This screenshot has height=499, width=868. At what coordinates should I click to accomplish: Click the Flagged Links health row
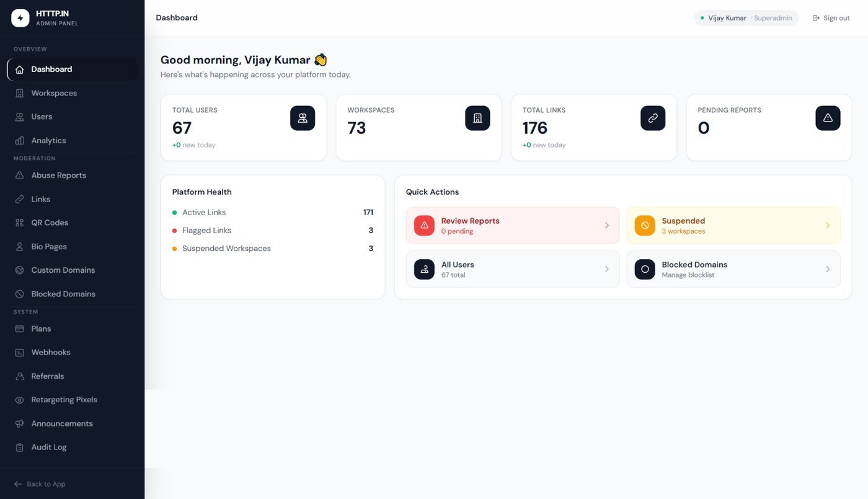(273, 230)
